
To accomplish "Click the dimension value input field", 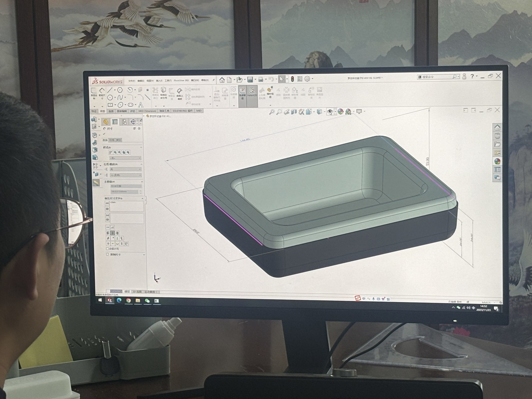I will [124, 192].
